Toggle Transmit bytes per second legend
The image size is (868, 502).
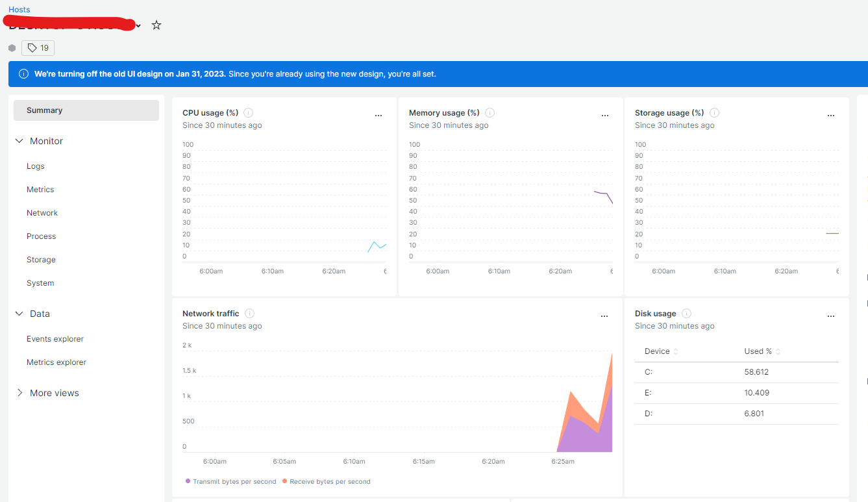tap(230, 482)
